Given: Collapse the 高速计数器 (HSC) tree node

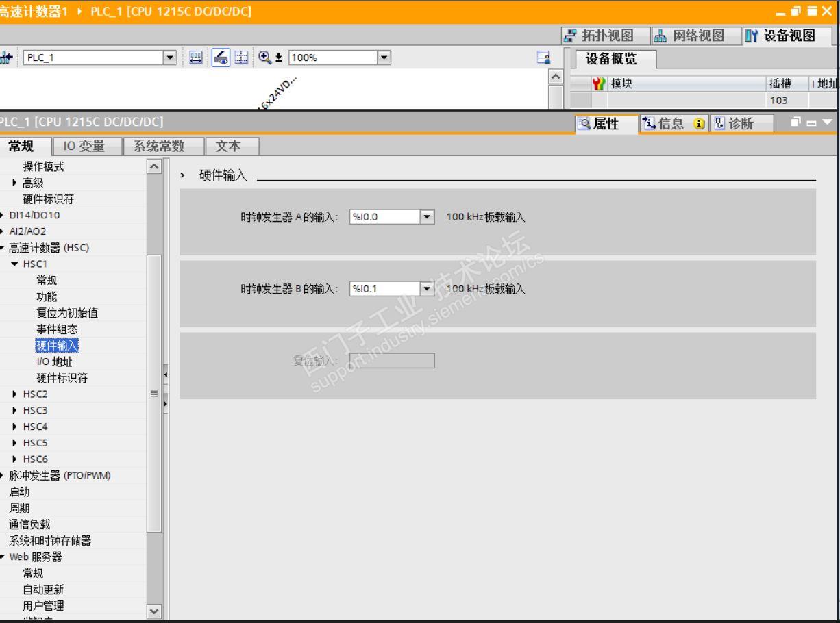Looking at the screenshot, I should [x=3, y=247].
